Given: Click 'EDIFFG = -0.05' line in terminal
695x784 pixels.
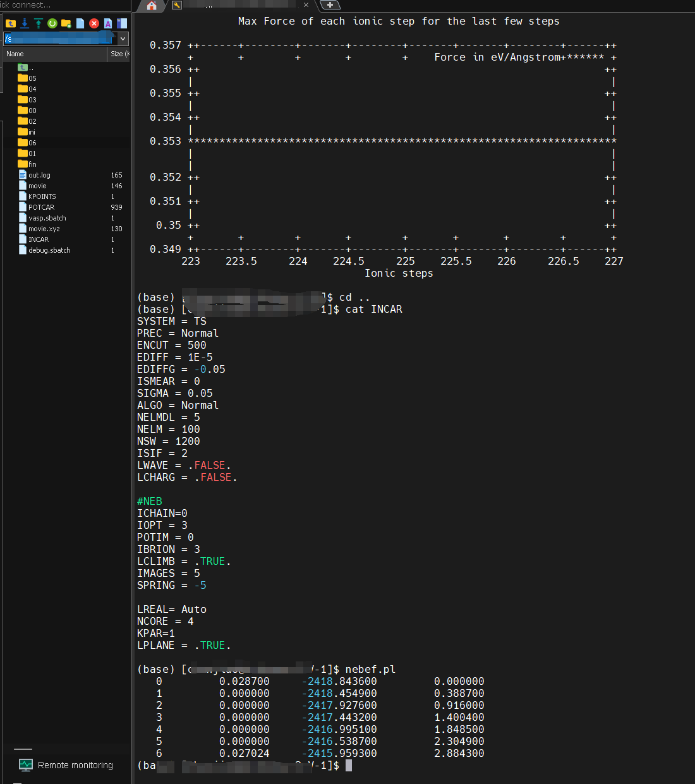Looking at the screenshot, I should [x=181, y=370].
